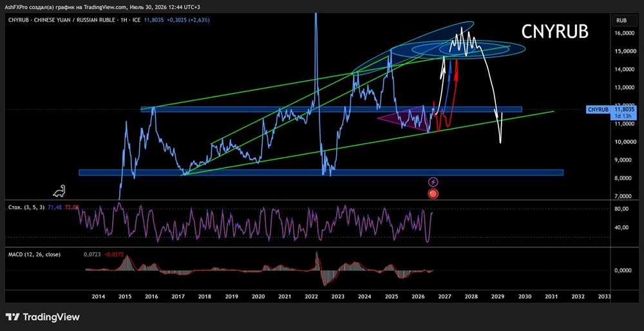Select the RUB currency label
This screenshot has height=331, width=644.
click(620, 20)
